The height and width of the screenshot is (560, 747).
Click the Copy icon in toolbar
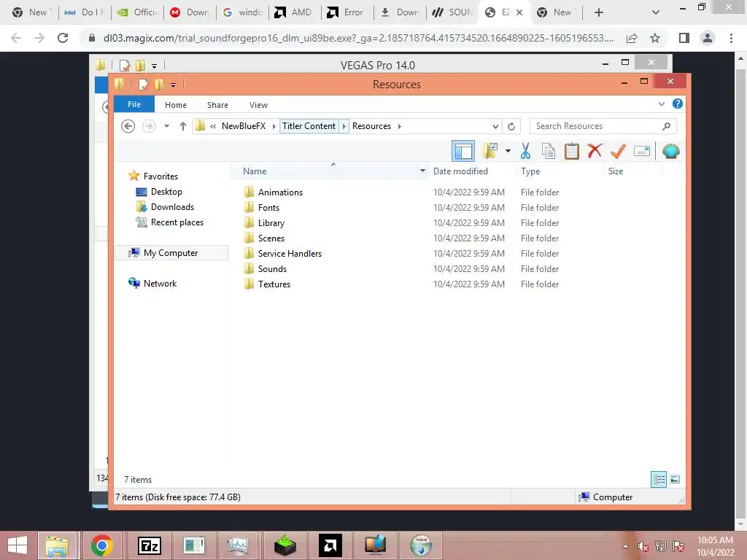(x=549, y=152)
